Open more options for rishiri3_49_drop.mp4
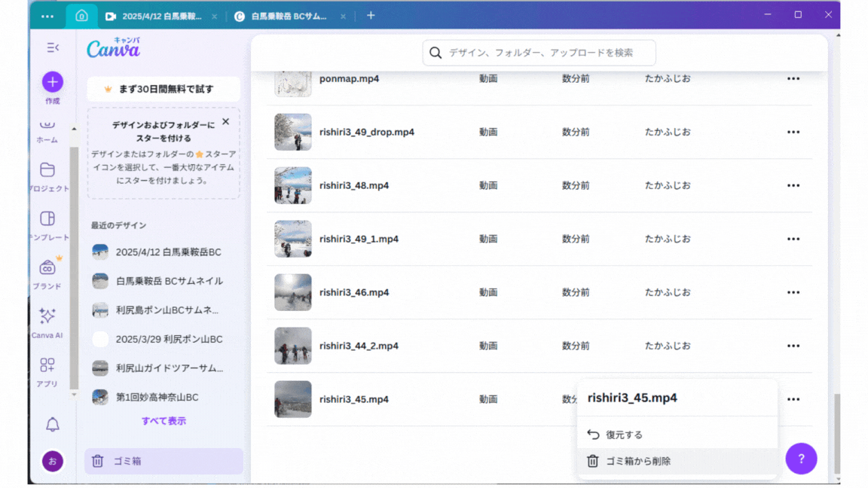The image size is (868, 488). click(793, 132)
